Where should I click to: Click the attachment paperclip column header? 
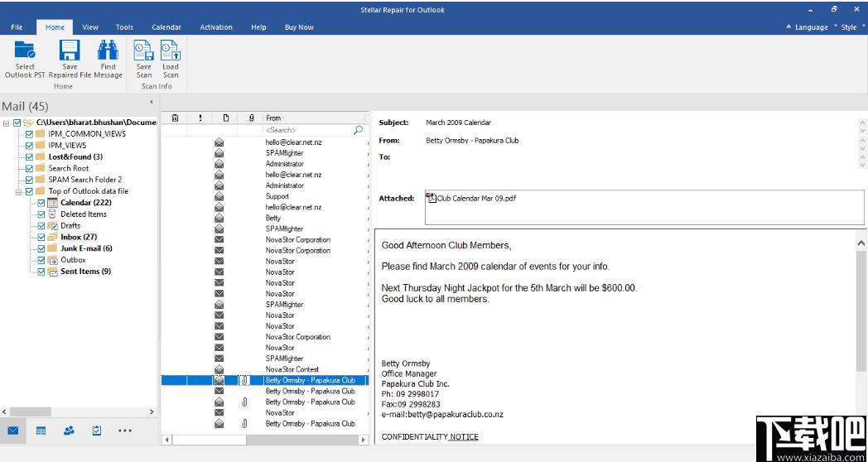[x=251, y=118]
